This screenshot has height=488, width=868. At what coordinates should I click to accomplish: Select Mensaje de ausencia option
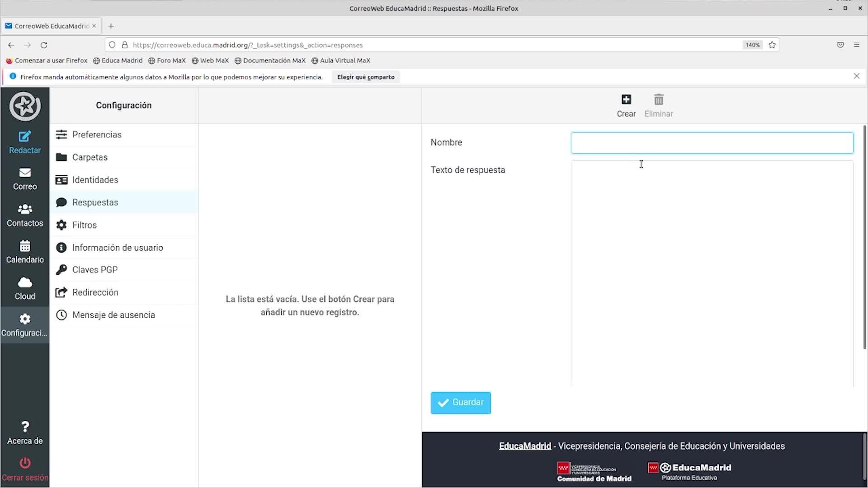click(x=113, y=315)
